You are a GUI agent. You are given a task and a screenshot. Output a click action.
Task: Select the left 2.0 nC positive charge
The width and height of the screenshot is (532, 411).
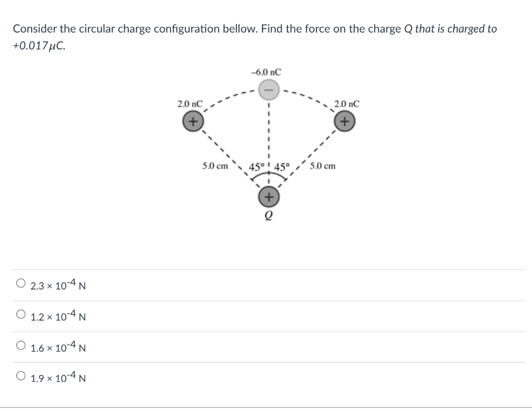(193, 122)
